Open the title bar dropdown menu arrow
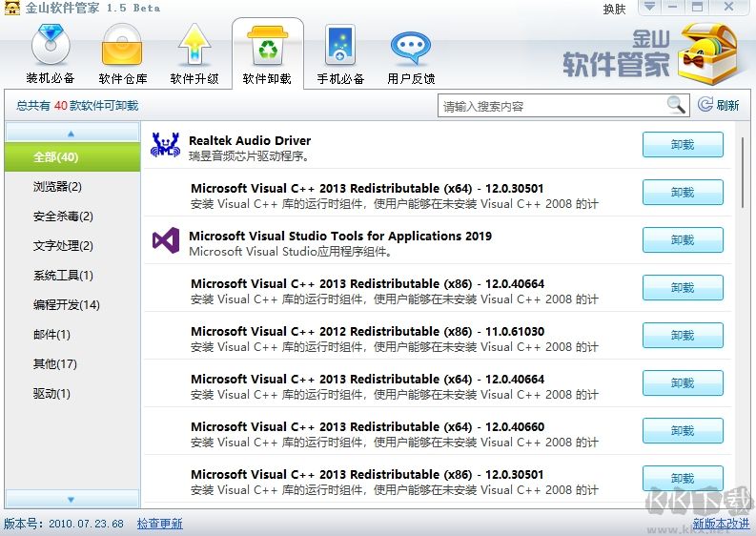Screen dimensions: 756x536 point(649,7)
